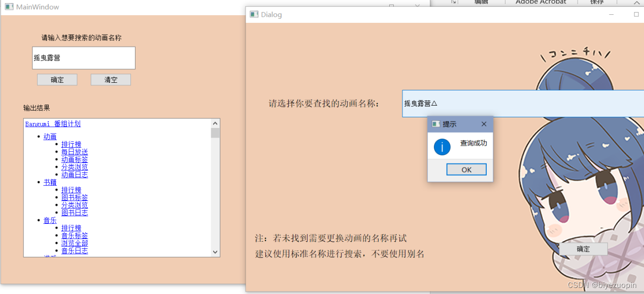Click 确定 button in MainWindow
Screen dimensions: 644x294
[x=57, y=80]
